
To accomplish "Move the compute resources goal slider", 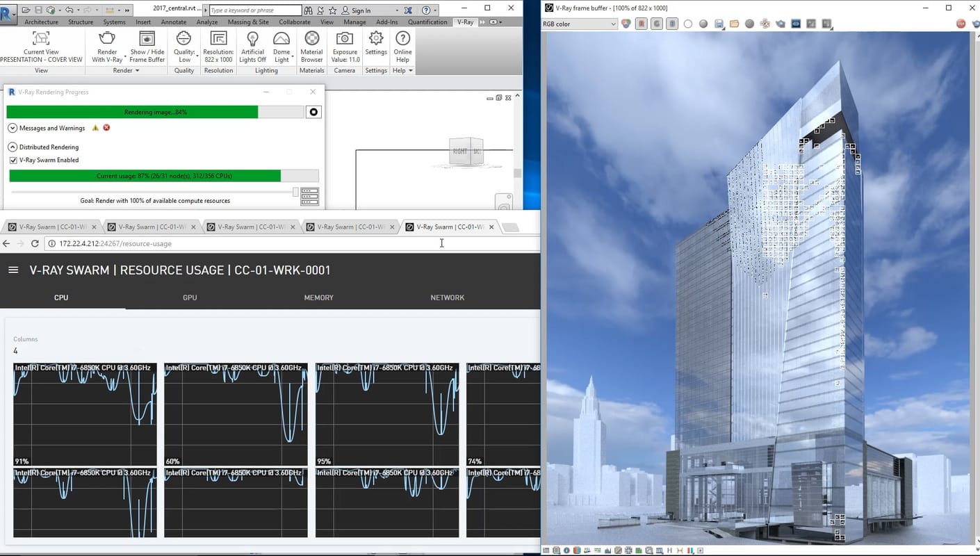I will click(x=295, y=192).
